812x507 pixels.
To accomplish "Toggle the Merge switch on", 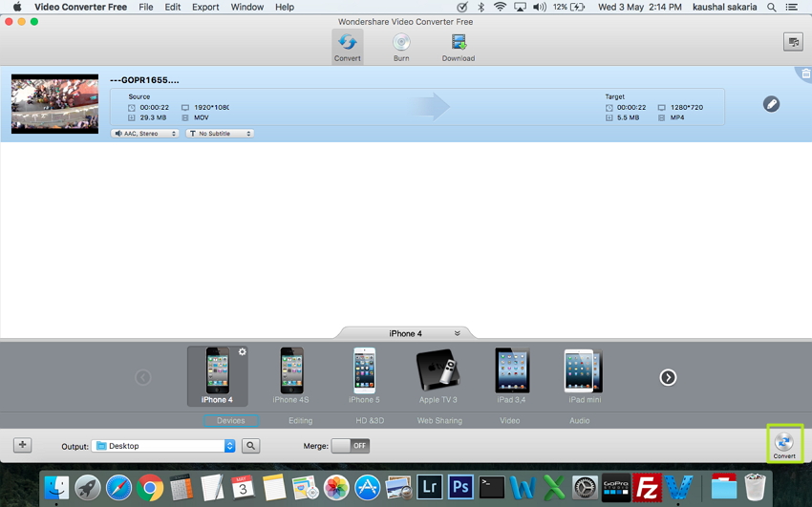I will 351,446.
